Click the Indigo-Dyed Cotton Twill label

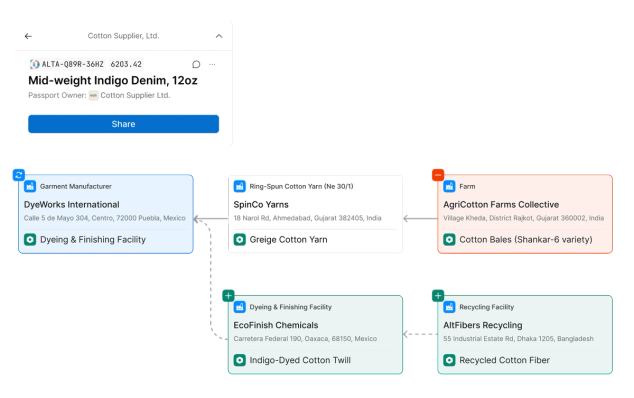300,360
